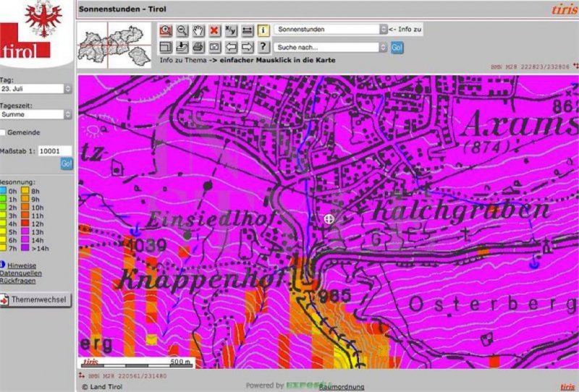Screen dimensions: 579x392
Task: Expand the Tageszeit dropdown
Action: pyautogui.click(x=36, y=114)
